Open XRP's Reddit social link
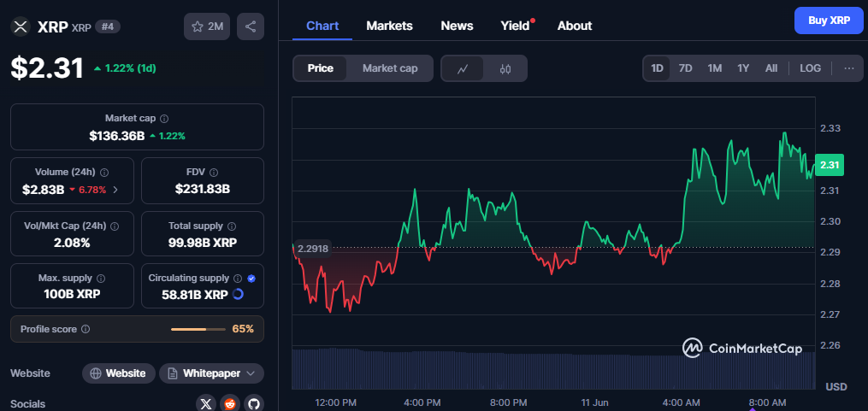The height and width of the screenshot is (411, 868). click(230, 404)
